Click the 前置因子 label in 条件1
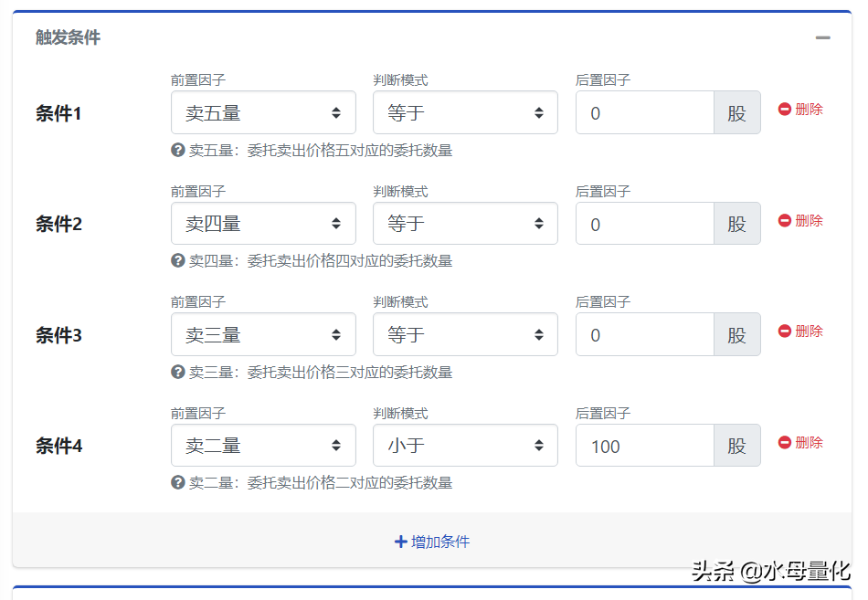 point(198,80)
